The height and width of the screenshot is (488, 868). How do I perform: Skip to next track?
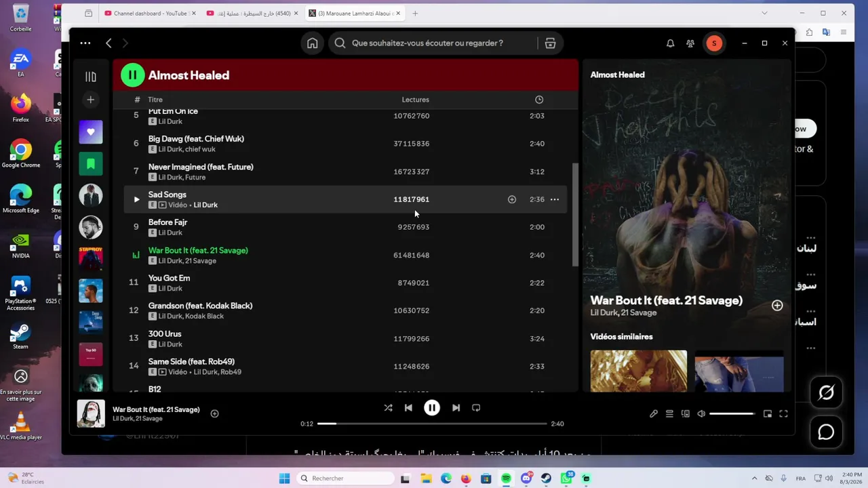[x=456, y=407]
